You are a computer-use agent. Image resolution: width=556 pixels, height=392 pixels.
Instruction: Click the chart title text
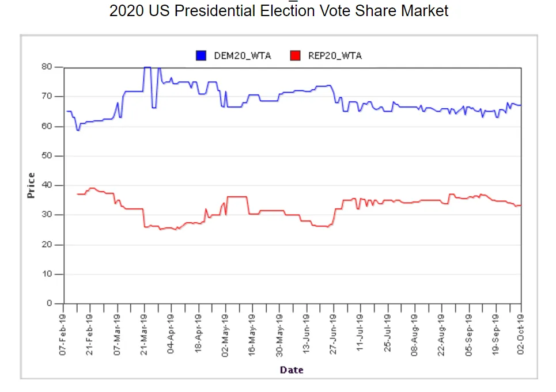pos(279,10)
